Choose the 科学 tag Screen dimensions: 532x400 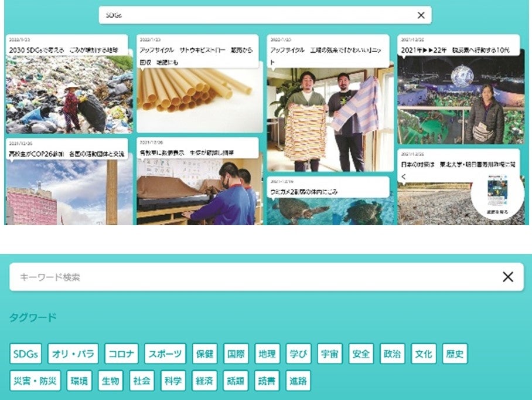coord(173,381)
